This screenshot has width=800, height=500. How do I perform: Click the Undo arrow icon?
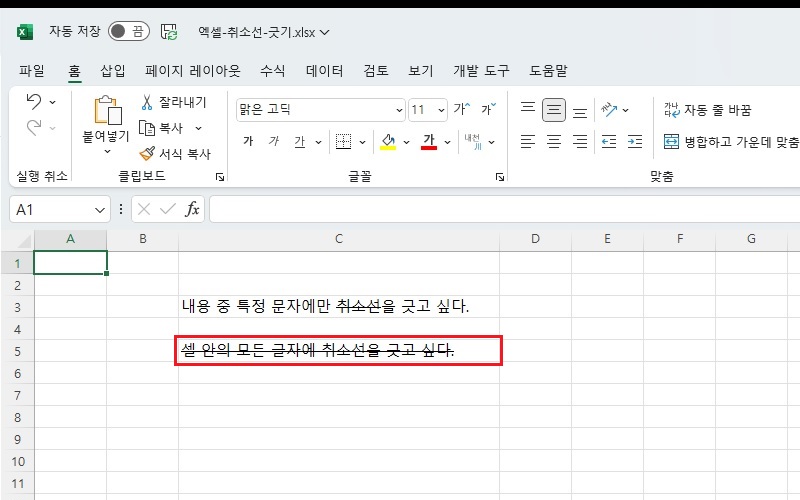click(34, 102)
